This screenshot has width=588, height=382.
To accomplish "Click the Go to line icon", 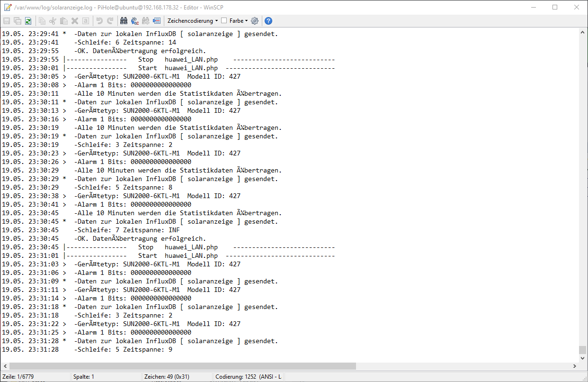I will tap(157, 21).
